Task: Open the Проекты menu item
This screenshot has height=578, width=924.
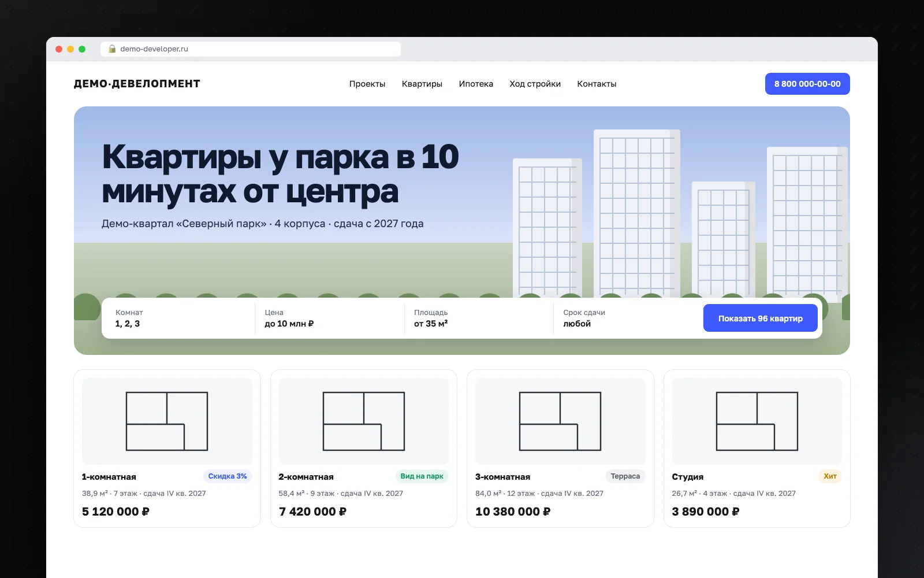Action: tap(367, 84)
